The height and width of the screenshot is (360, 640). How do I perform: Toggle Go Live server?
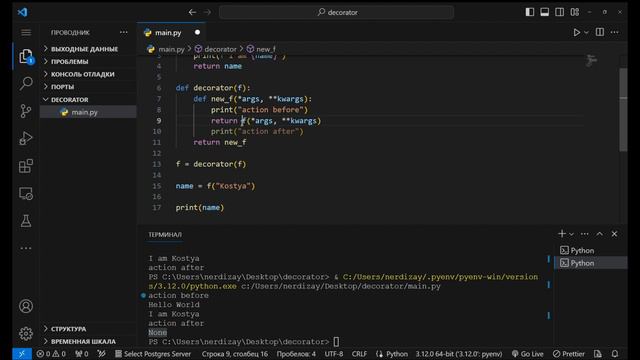click(x=527, y=354)
